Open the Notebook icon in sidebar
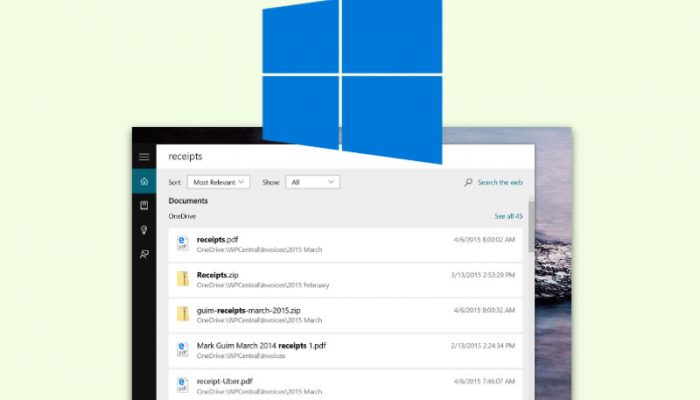Viewport: 700px width, 400px height. 144,205
